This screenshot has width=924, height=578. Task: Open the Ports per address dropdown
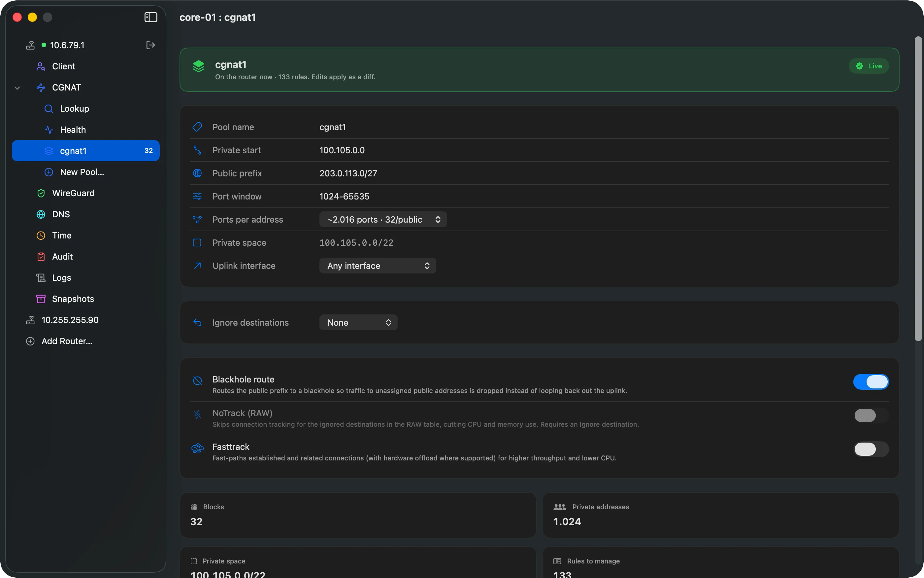pyautogui.click(x=383, y=219)
